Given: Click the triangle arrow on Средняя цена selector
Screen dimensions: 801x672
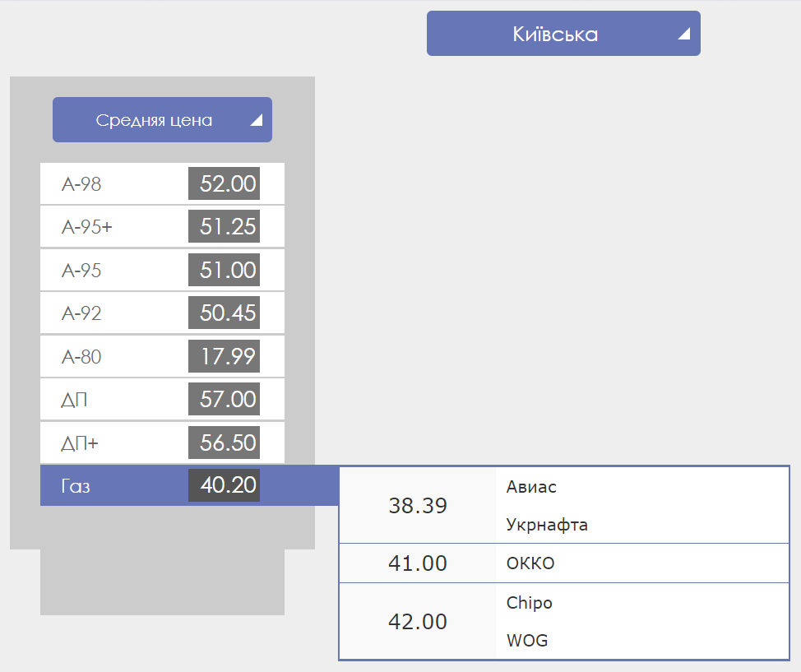Looking at the screenshot, I should coord(256,120).
